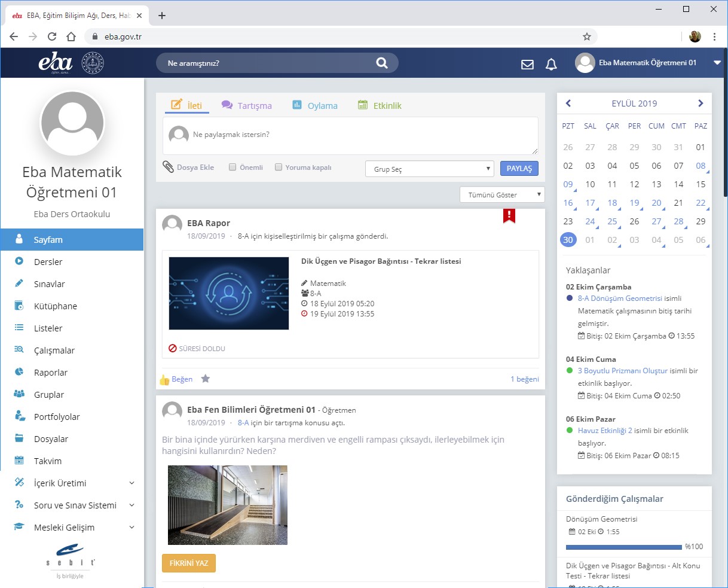Open 8-A Dönüşüm Geometrisi link
Screen dimensions: 728x588
(x=620, y=298)
